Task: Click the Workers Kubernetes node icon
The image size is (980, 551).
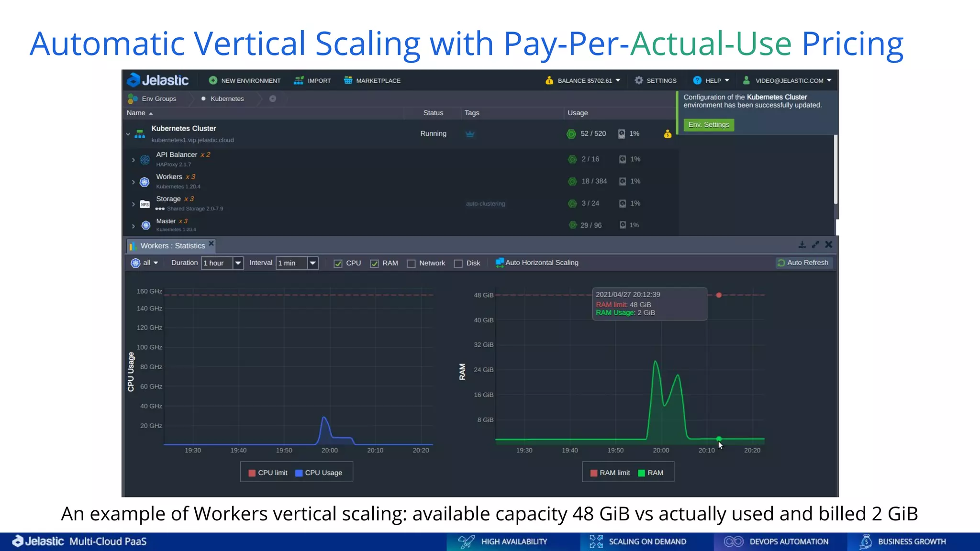Action: pos(145,182)
